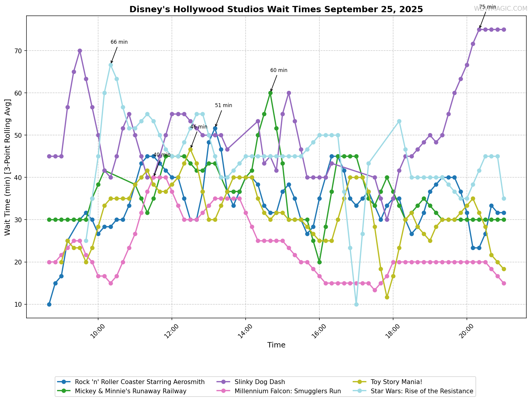Click Runaway Railway 60-minute peak data point
The height and width of the screenshot is (401, 532).
click(x=270, y=93)
